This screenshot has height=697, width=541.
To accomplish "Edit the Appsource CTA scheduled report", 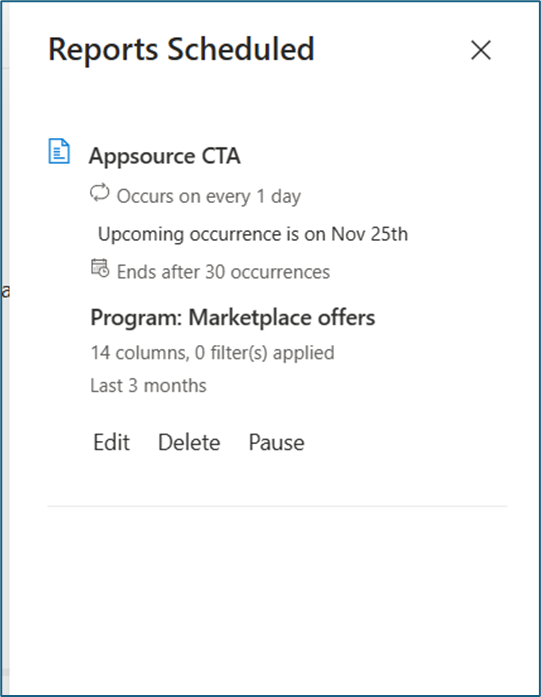I will pos(112,442).
